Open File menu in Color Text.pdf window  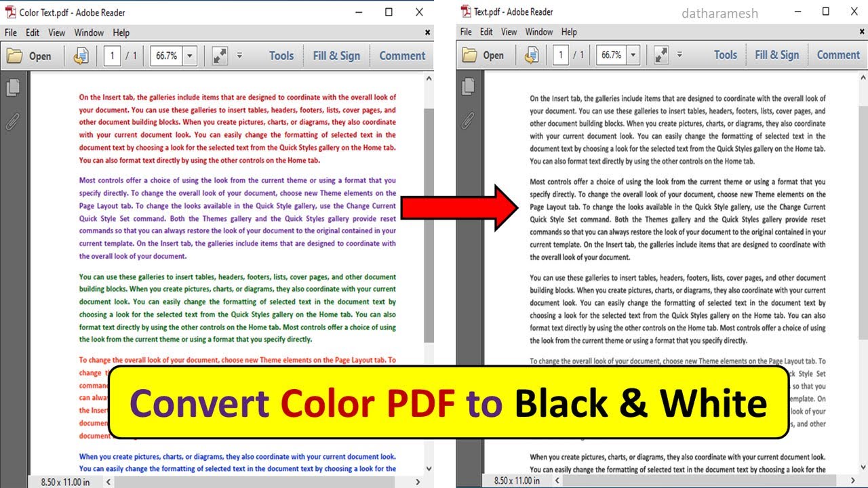12,33
